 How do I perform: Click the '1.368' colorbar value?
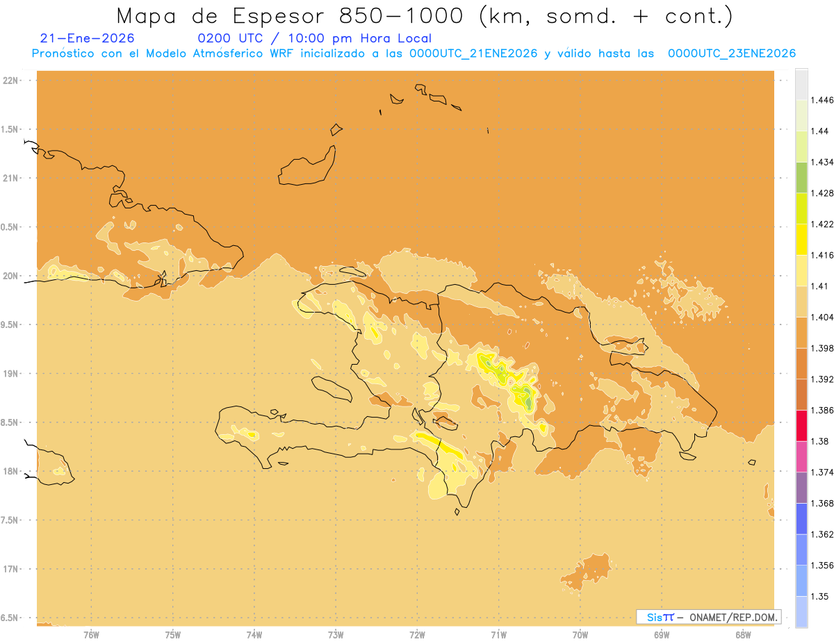pyautogui.click(x=822, y=503)
